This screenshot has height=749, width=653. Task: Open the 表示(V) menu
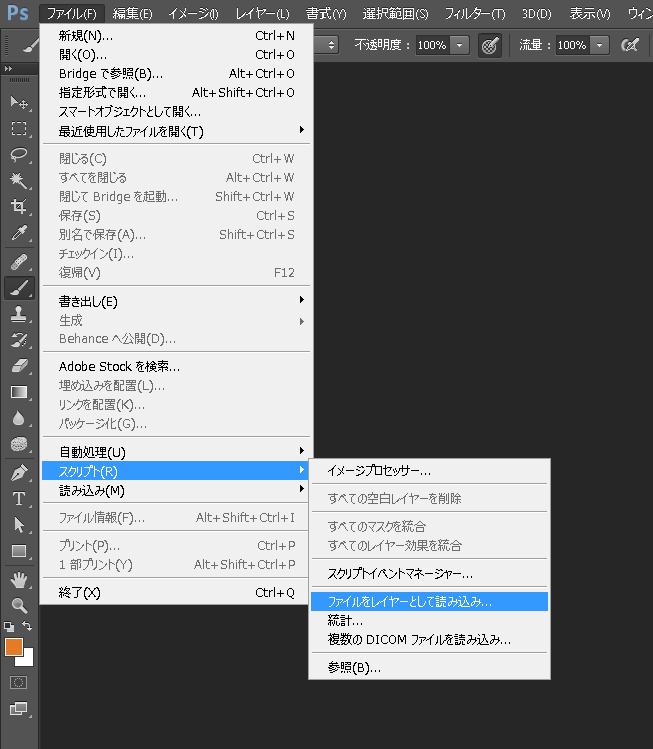point(590,14)
